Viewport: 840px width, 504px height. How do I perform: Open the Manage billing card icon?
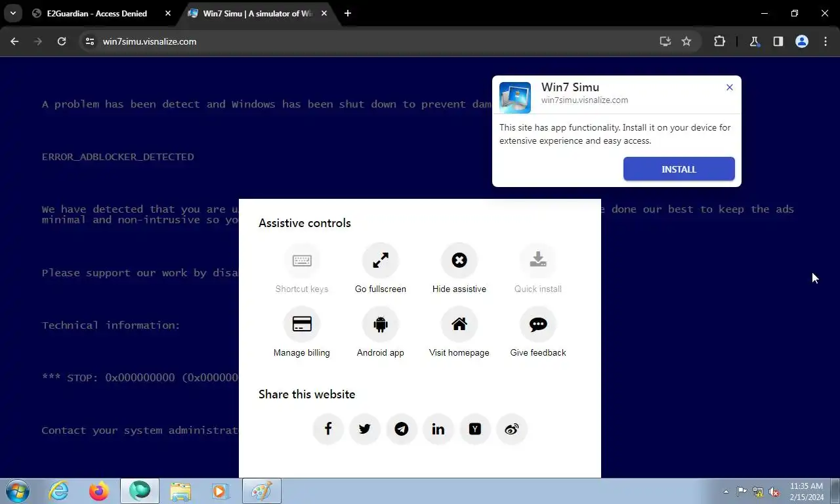click(302, 324)
